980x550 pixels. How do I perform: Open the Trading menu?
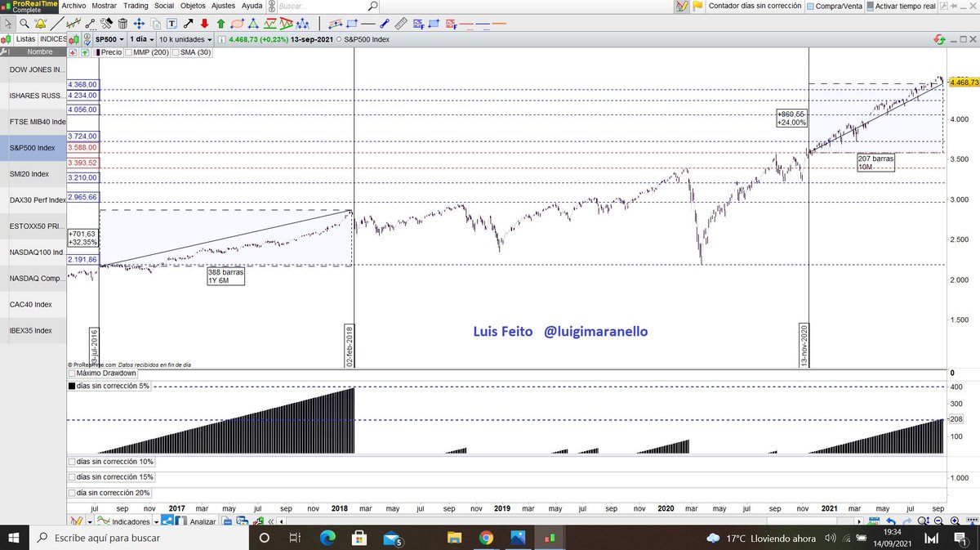click(x=135, y=6)
